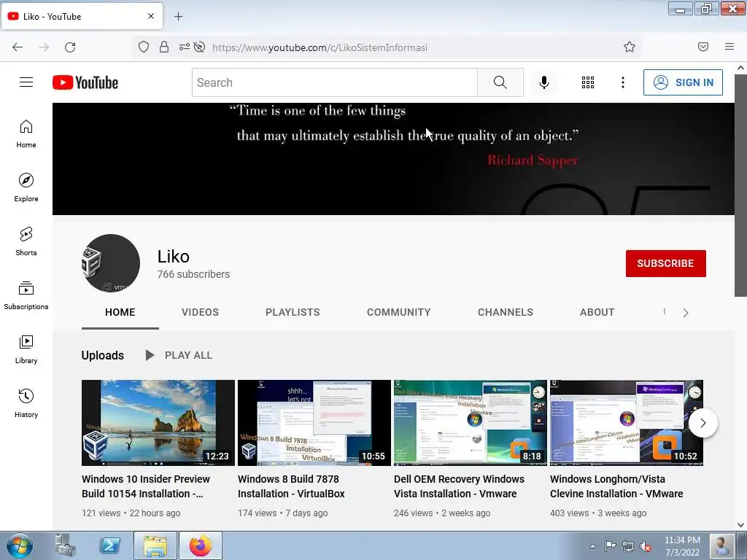Open Windows 8 Build 7878 video title
Viewport: 747px width, 560px height.
tap(291, 486)
